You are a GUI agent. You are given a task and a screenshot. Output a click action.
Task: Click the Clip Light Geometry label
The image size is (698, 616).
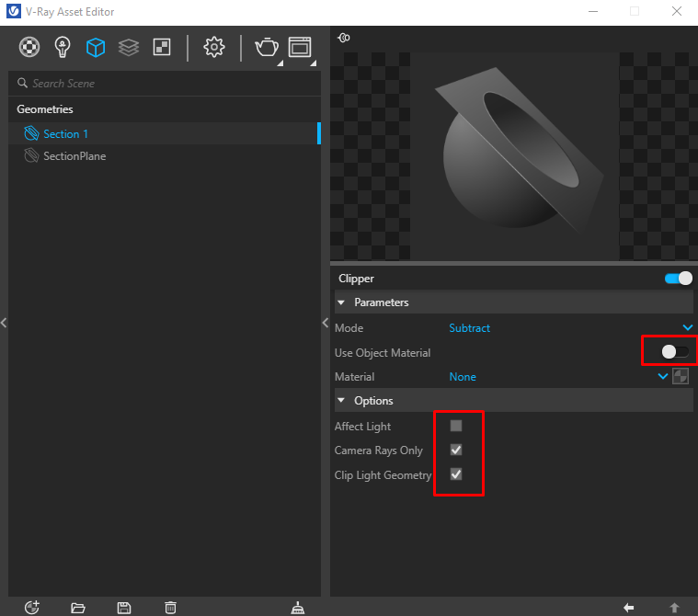(x=383, y=475)
